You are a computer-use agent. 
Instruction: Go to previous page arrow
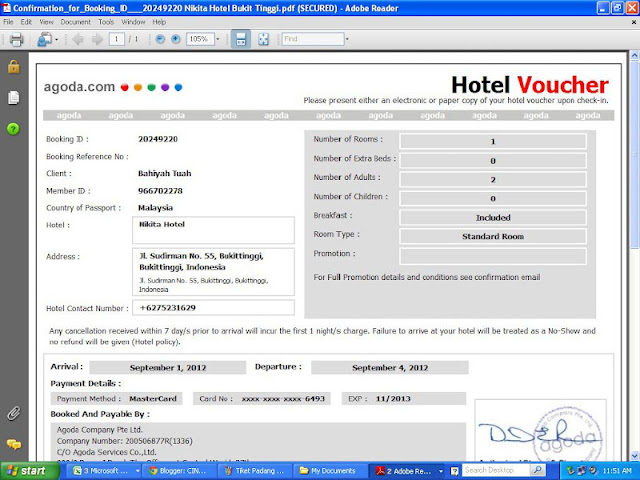[x=78, y=40]
